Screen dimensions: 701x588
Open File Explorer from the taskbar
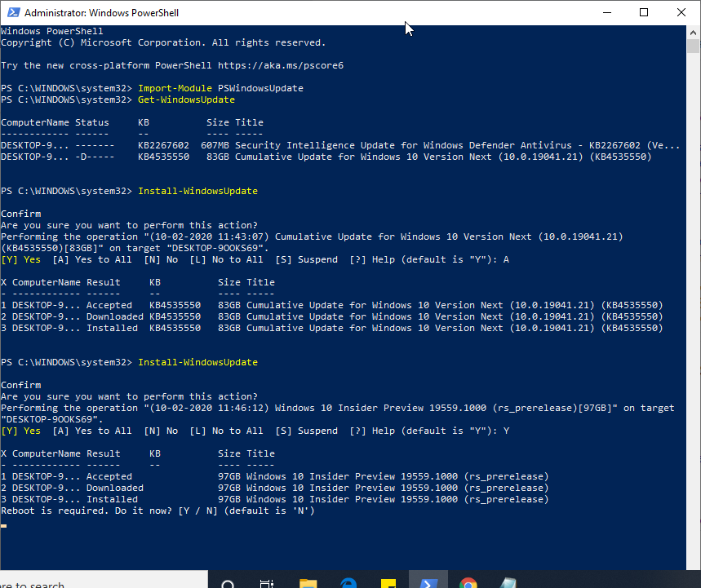[x=308, y=582]
